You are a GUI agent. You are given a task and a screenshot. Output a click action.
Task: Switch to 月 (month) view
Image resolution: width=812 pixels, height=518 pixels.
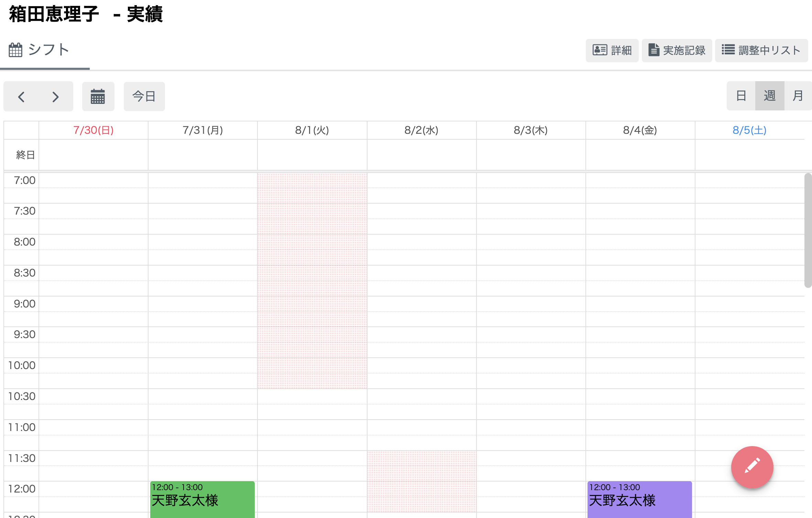(798, 96)
